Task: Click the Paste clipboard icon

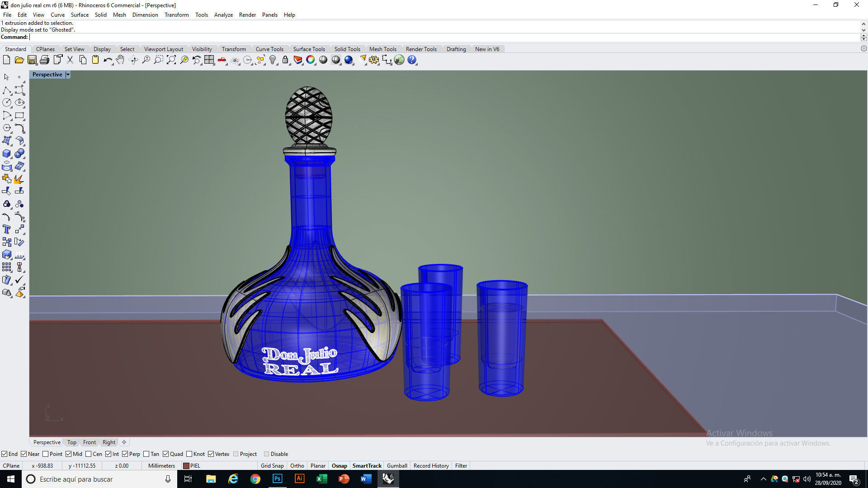Action: click(x=95, y=60)
